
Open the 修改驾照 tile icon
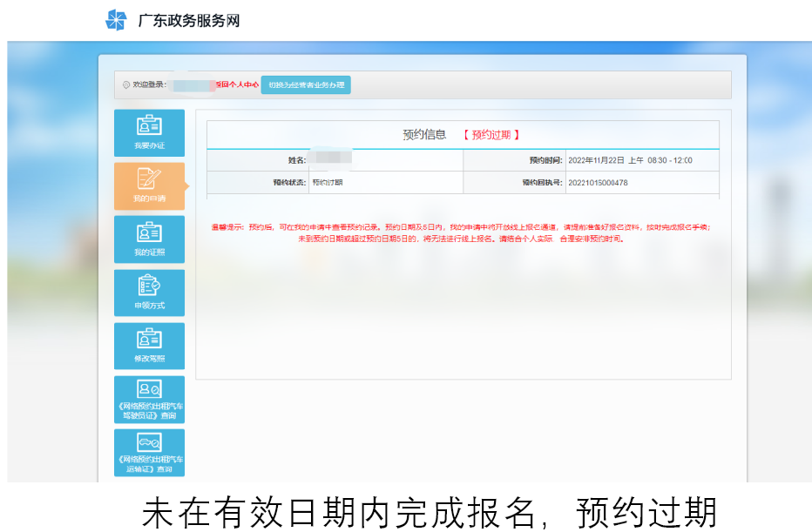pyautogui.click(x=149, y=339)
